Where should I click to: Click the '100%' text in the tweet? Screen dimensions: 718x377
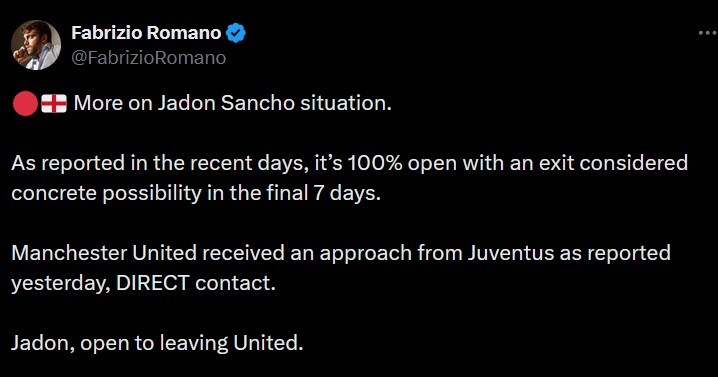(375, 163)
